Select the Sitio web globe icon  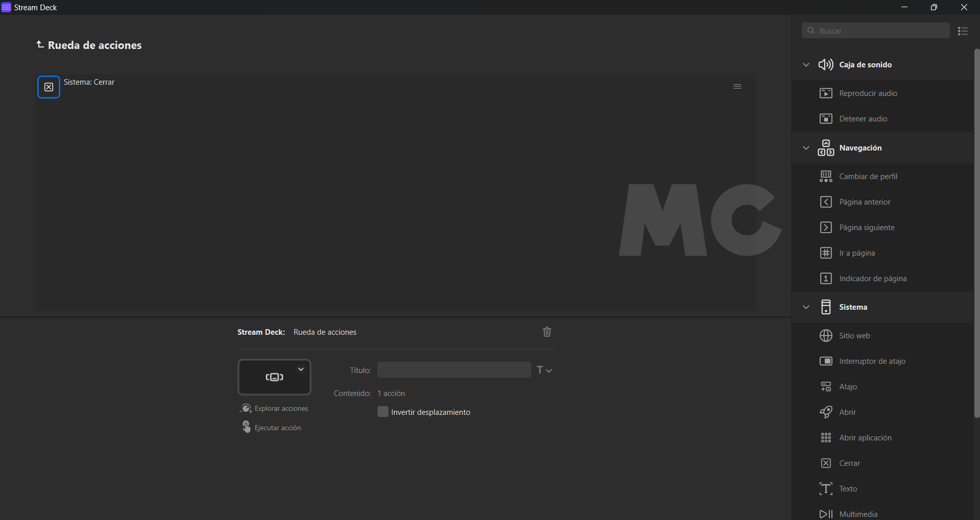(826, 336)
